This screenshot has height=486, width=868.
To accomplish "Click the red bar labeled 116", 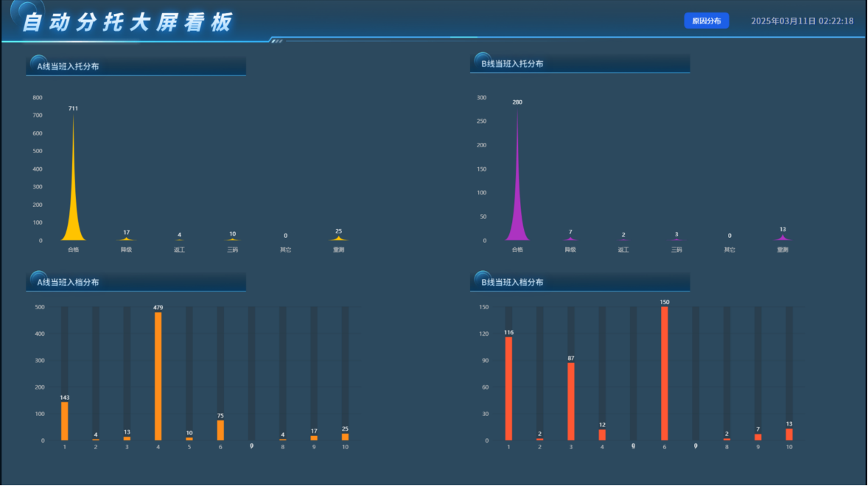I will click(508, 389).
